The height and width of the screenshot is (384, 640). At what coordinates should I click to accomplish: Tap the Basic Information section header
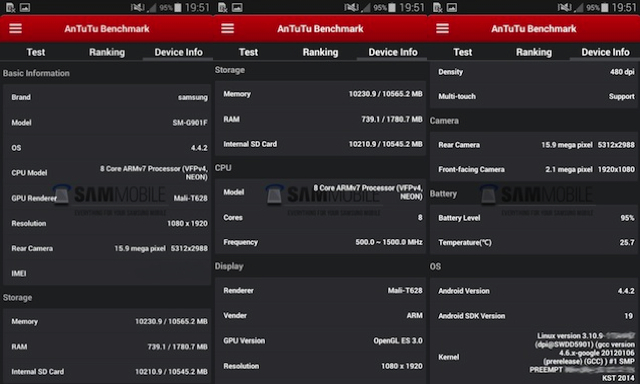point(36,73)
